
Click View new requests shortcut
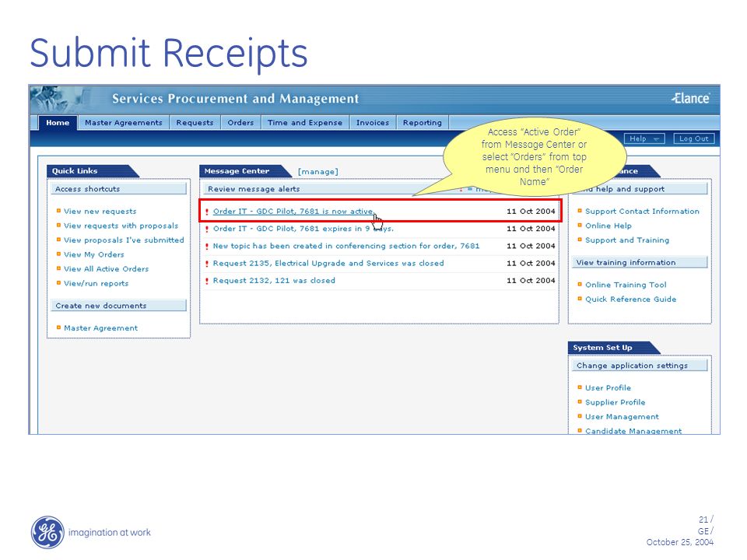[100, 212]
